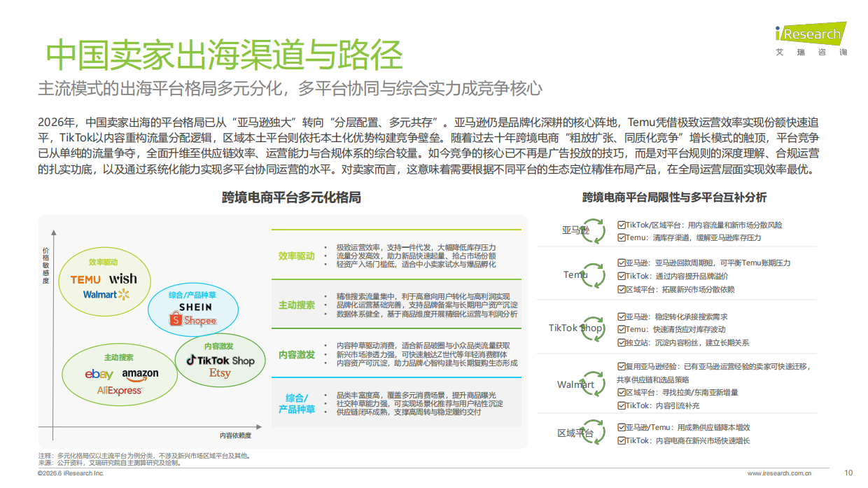The height and width of the screenshot is (488, 868).
Task: Click the 综合/产品种草 row header in the table
Action: click(297, 403)
